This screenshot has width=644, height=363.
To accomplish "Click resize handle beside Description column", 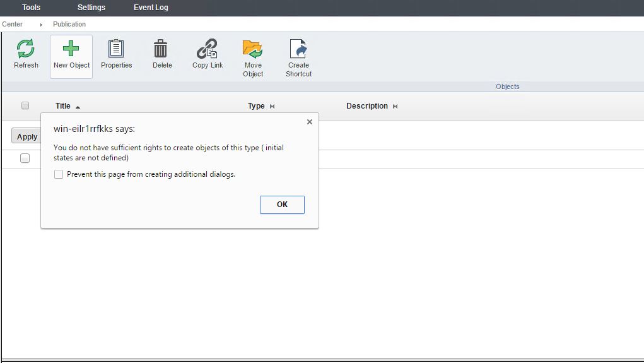I will [395, 107].
